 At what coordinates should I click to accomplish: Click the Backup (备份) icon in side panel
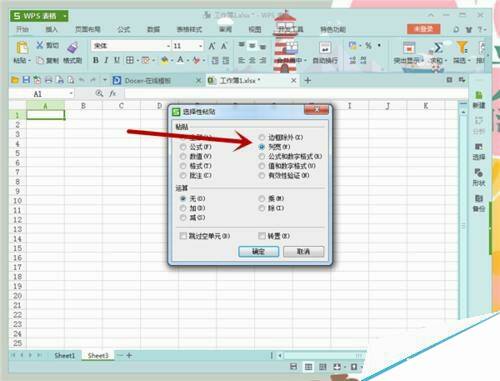(x=479, y=198)
